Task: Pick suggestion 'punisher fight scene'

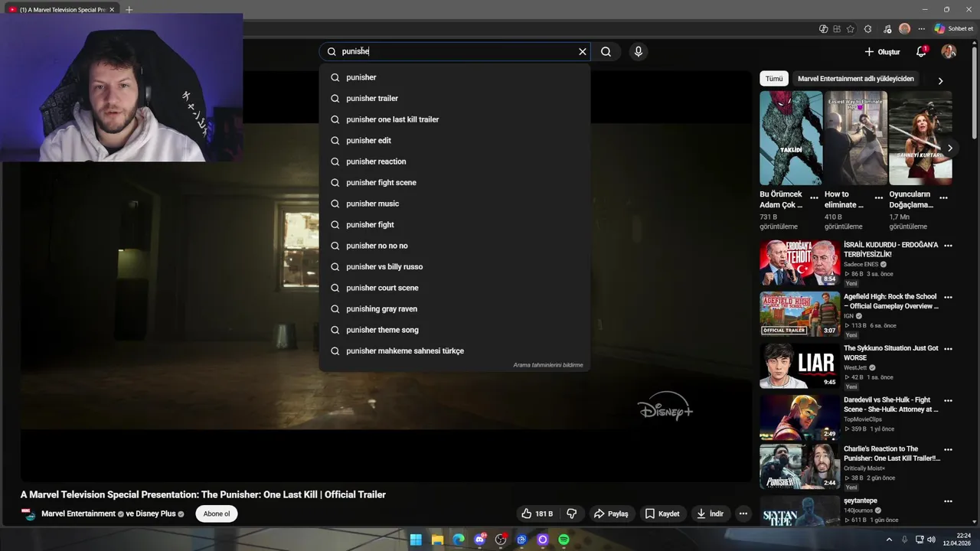Action: tap(455, 182)
